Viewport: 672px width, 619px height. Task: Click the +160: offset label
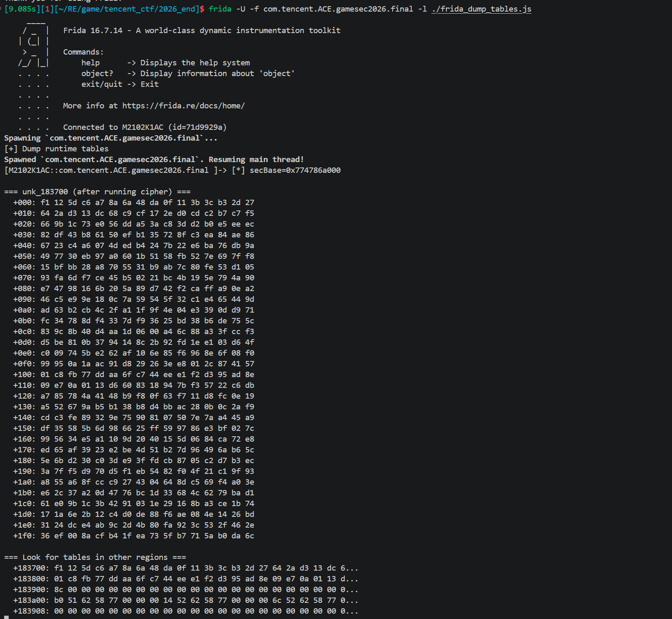click(x=24, y=439)
